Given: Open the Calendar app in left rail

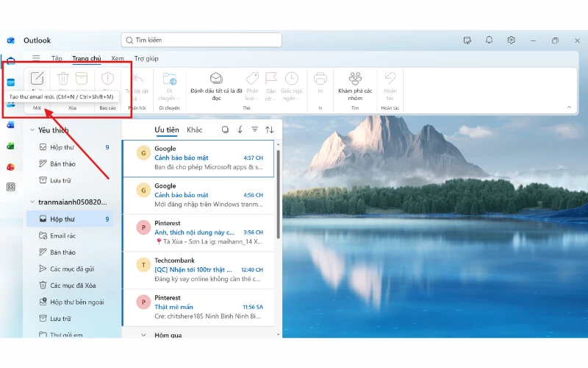Looking at the screenshot, I should pos(11,82).
